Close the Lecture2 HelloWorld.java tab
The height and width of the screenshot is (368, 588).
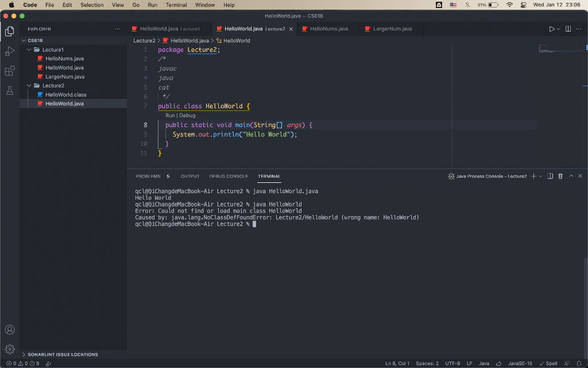tap(291, 29)
